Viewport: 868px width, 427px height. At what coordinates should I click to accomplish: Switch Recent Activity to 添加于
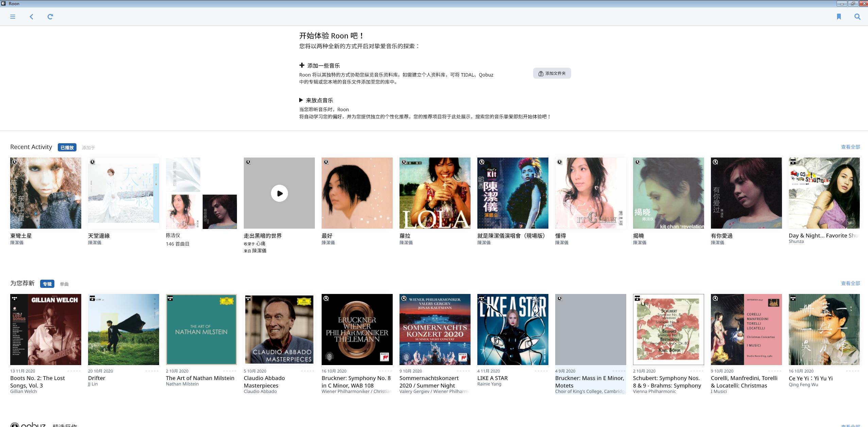point(88,148)
